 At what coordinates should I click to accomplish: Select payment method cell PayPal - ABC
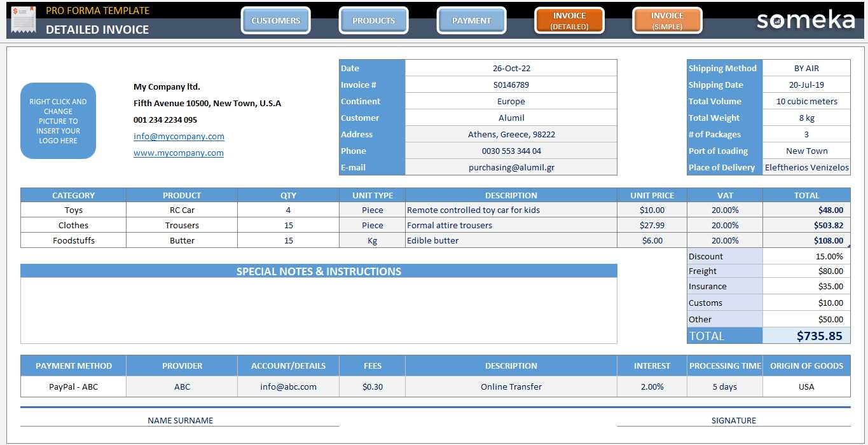(x=73, y=387)
